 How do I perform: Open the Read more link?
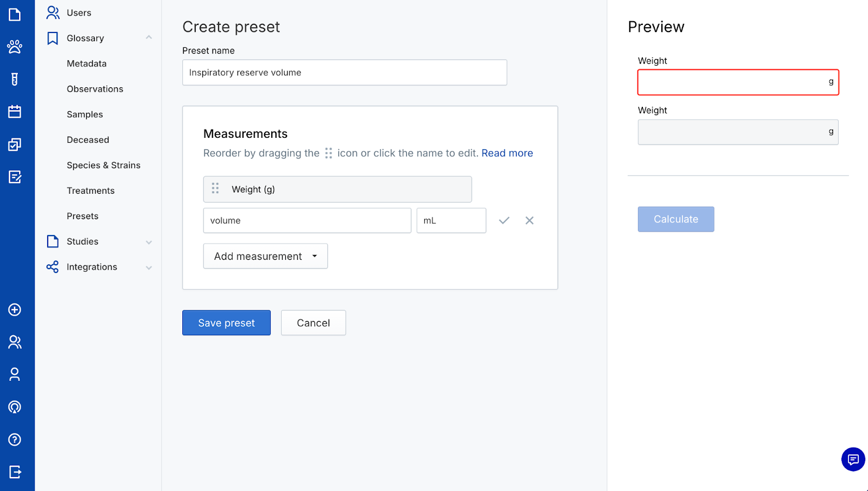pyautogui.click(x=507, y=153)
